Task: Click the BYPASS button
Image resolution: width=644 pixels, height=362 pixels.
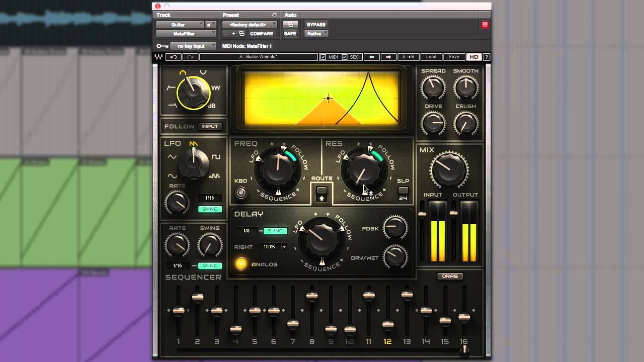Action: (316, 25)
